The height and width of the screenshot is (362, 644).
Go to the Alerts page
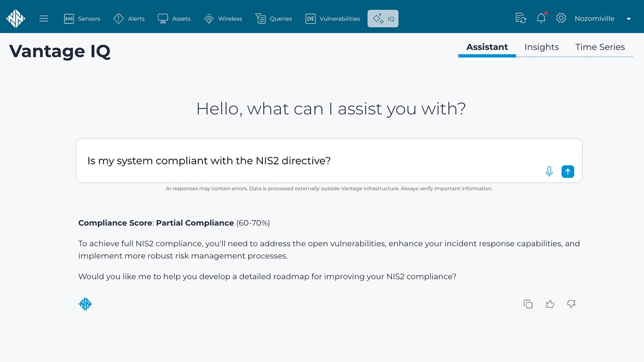coord(129,18)
